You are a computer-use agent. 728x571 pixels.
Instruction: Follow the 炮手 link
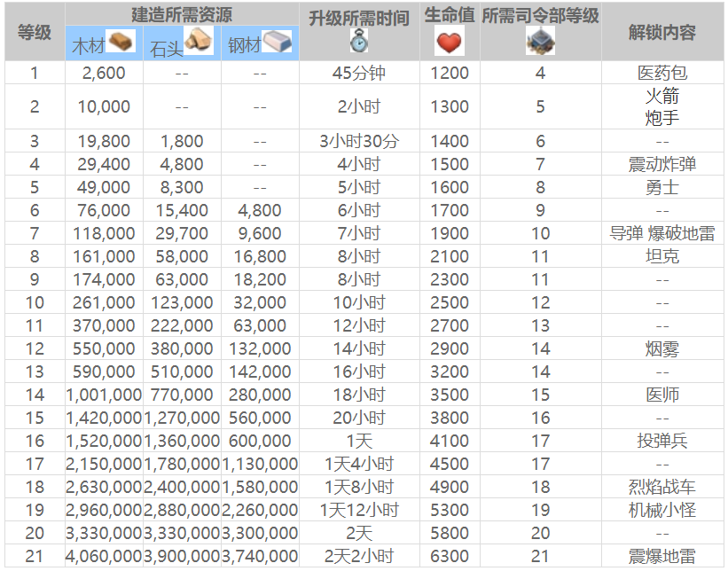pyautogui.click(x=661, y=118)
